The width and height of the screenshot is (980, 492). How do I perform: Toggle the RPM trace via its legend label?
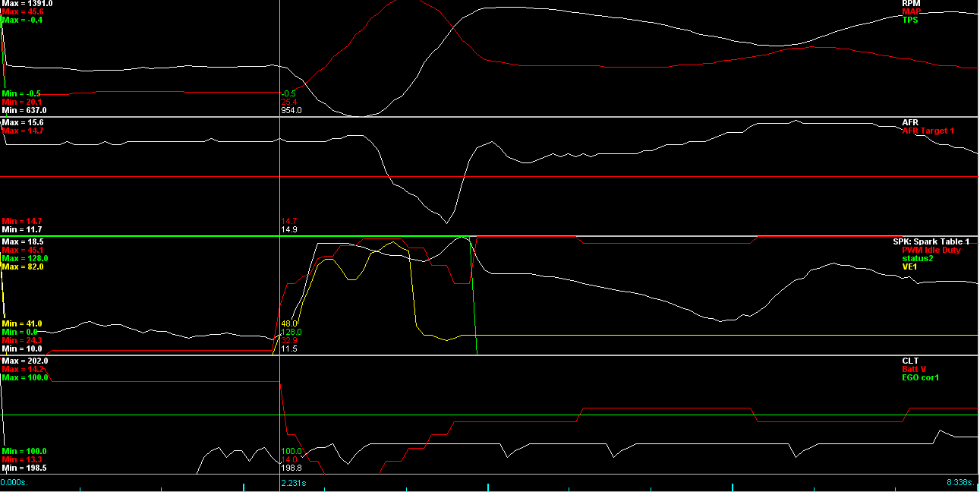coord(910,3)
